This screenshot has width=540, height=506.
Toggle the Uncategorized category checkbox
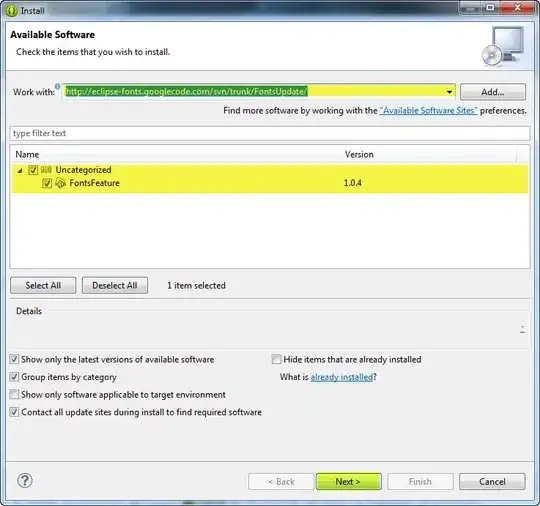[33, 170]
